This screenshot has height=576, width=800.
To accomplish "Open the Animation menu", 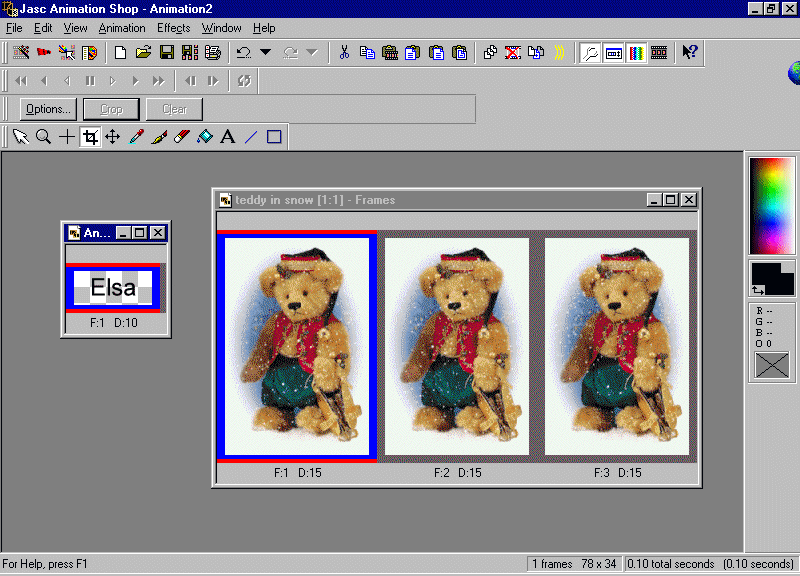I will pyautogui.click(x=122, y=28).
